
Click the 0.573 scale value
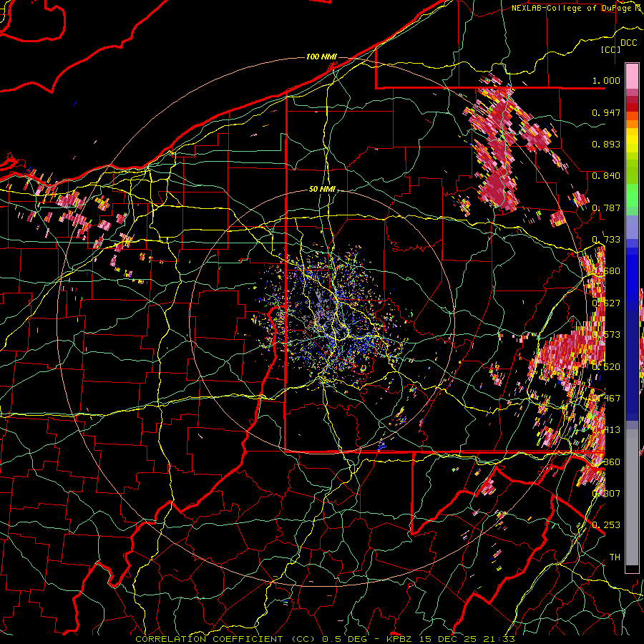tap(606, 334)
